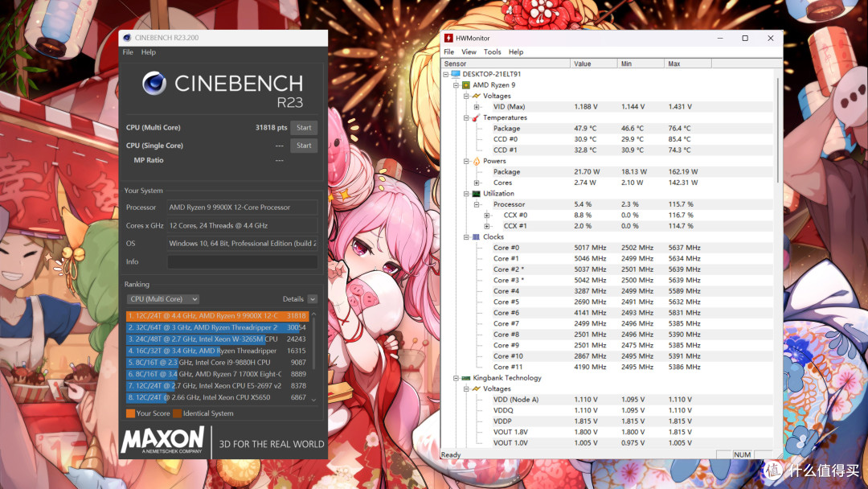Expand the Cores power entry
The width and height of the screenshot is (868, 489).
click(477, 183)
